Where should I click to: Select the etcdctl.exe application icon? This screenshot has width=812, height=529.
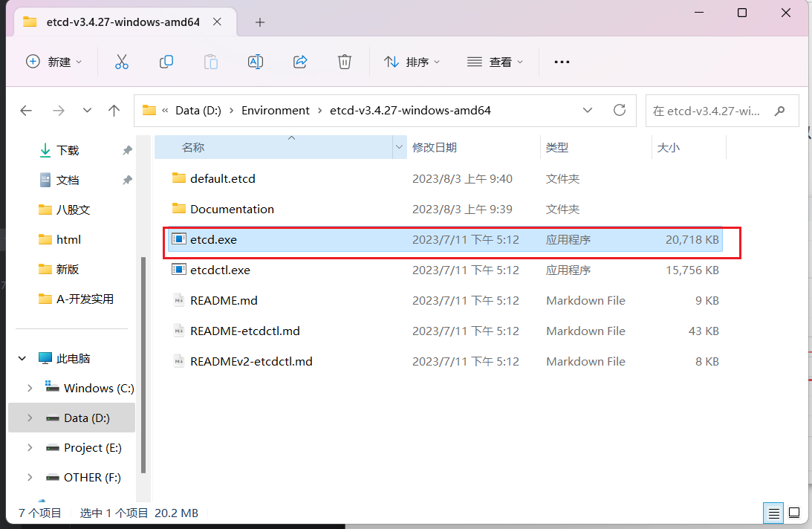178,270
